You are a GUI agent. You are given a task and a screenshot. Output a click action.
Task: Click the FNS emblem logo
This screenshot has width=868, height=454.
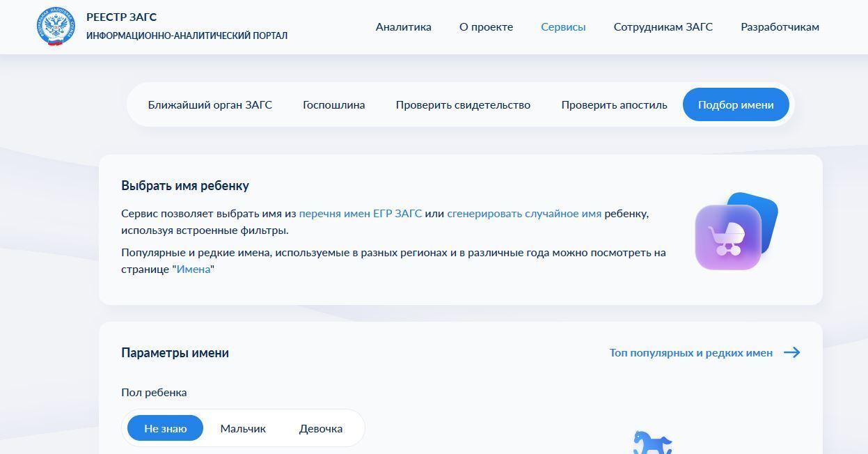(x=56, y=26)
